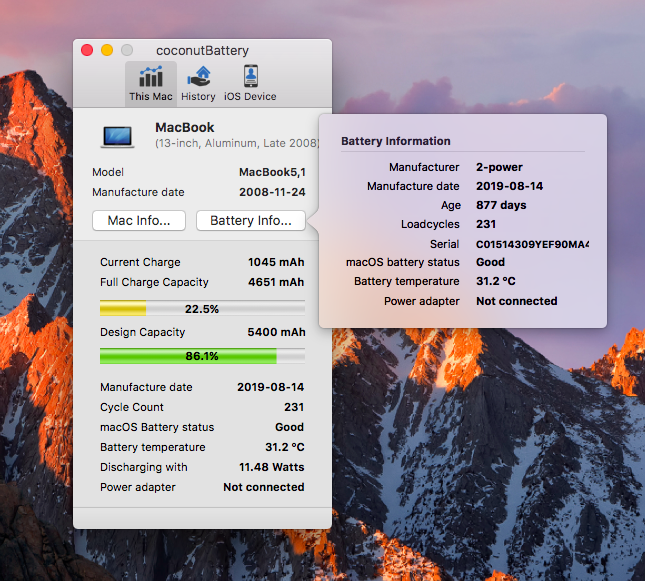Viewport: 645px width, 581px height.
Task: Click the Battery temperature label in popover
Action: 407,281
